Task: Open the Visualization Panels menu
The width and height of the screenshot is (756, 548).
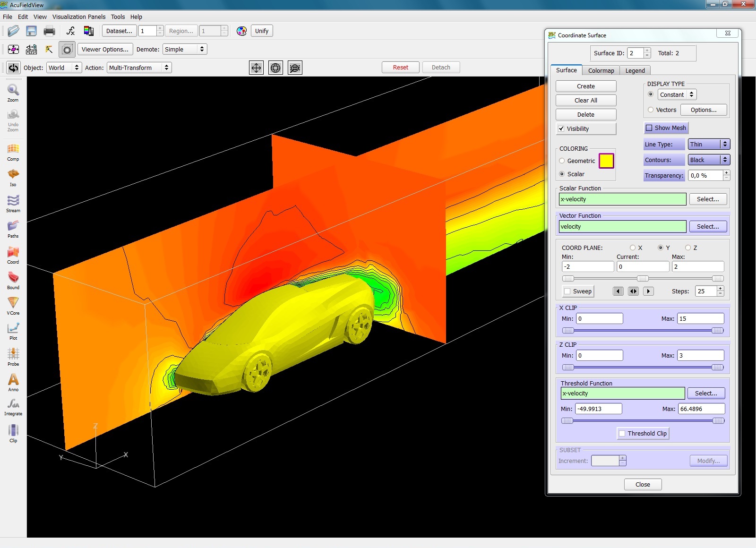Action: (x=79, y=17)
